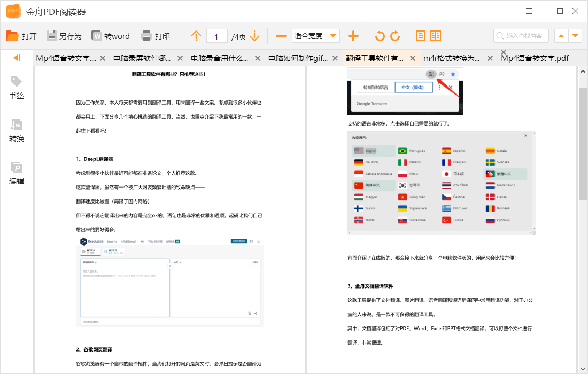Rotate page counterclockwise
The height and width of the screenshot is (374, 588).
tap(380, 36)
